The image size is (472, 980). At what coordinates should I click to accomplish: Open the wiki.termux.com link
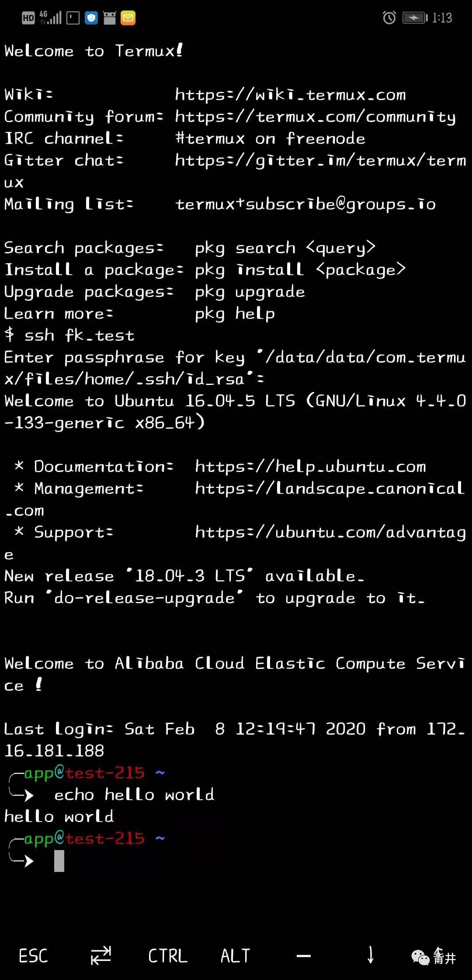click(x=290, y=94)
